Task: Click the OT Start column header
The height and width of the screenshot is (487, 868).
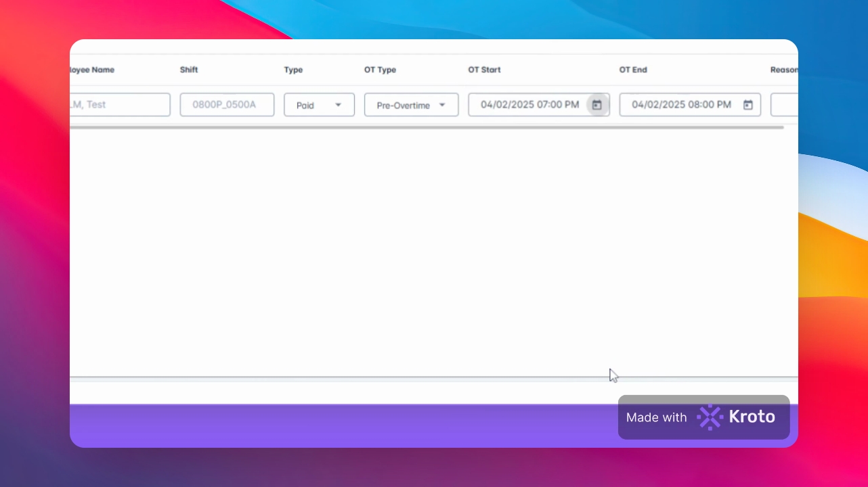Action: 484,70
